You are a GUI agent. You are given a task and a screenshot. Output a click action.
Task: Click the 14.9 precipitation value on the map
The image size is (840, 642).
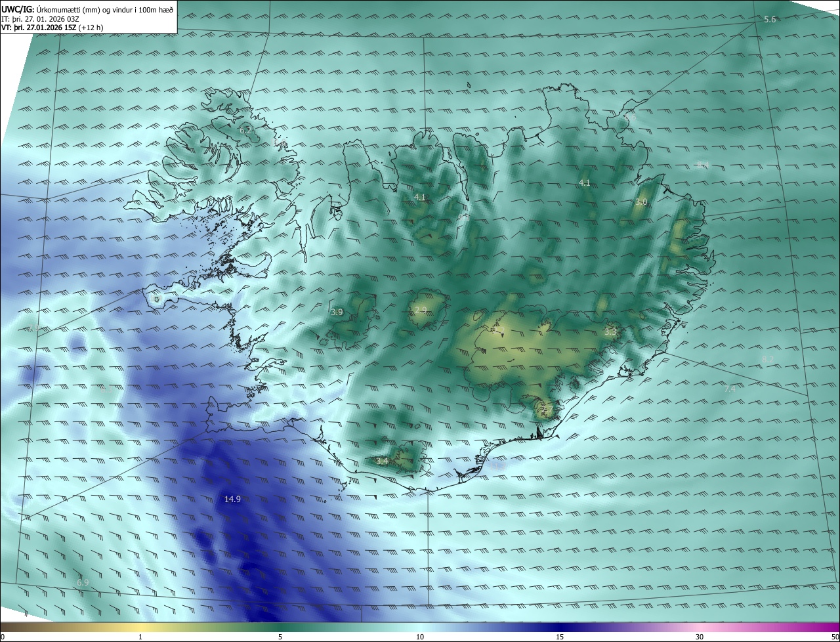(232, 499)
